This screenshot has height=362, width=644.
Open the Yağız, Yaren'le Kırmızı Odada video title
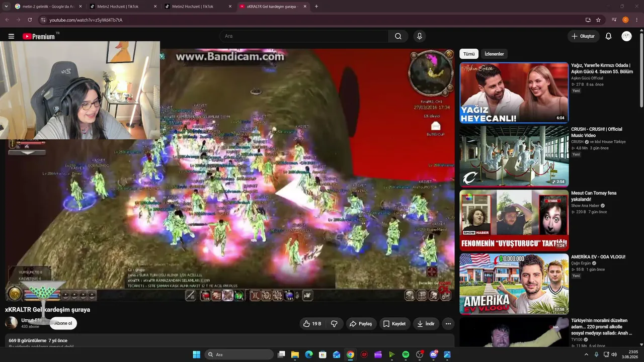pos(602,68)
